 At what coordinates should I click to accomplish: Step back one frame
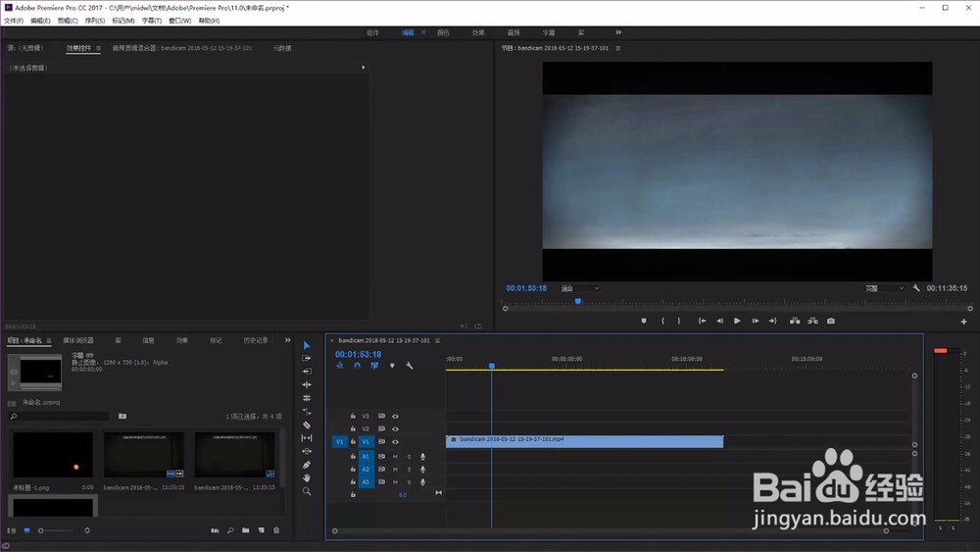click(720, 321)
